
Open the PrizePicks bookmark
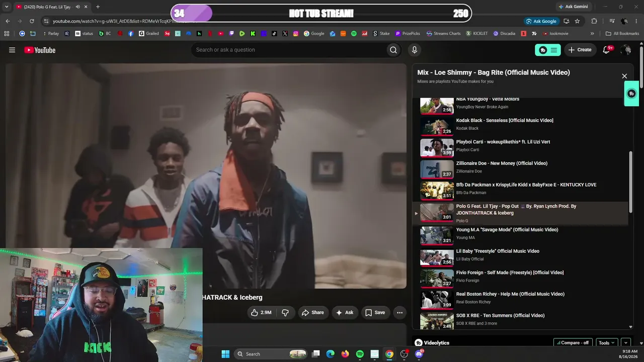coord(408,34)
